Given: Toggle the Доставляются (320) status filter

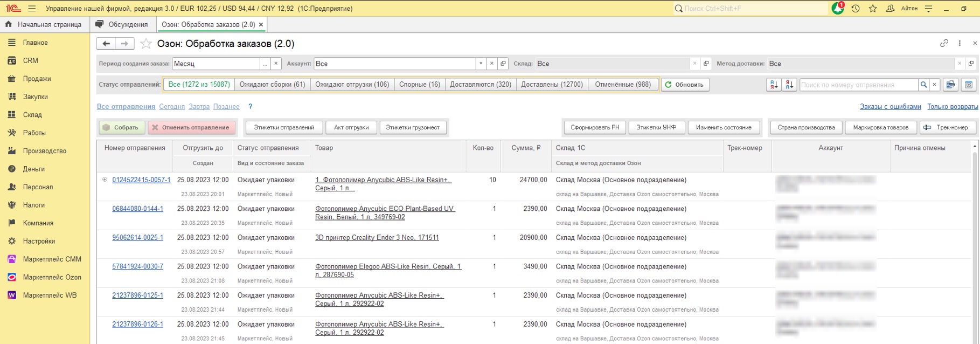Looking at the screenshot, I should [x=481, y=85].
